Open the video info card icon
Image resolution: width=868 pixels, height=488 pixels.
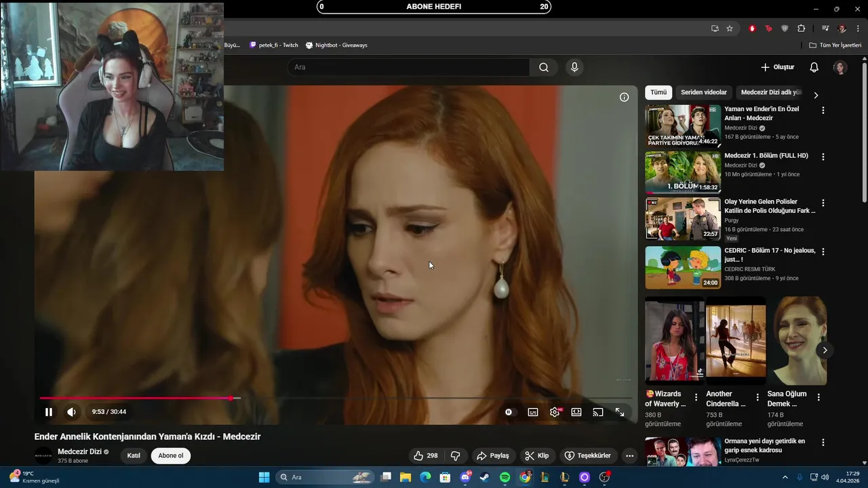(x=625, y=97)
